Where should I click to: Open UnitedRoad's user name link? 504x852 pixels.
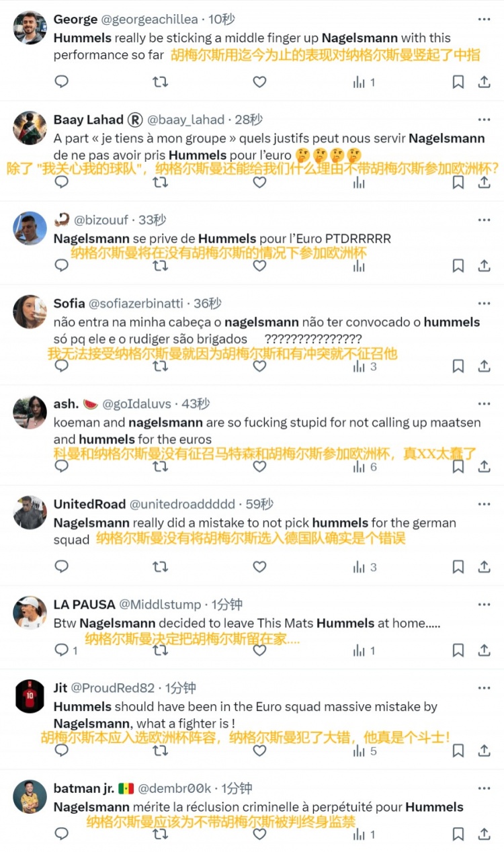pyautogui.click(x=89, y=504)
